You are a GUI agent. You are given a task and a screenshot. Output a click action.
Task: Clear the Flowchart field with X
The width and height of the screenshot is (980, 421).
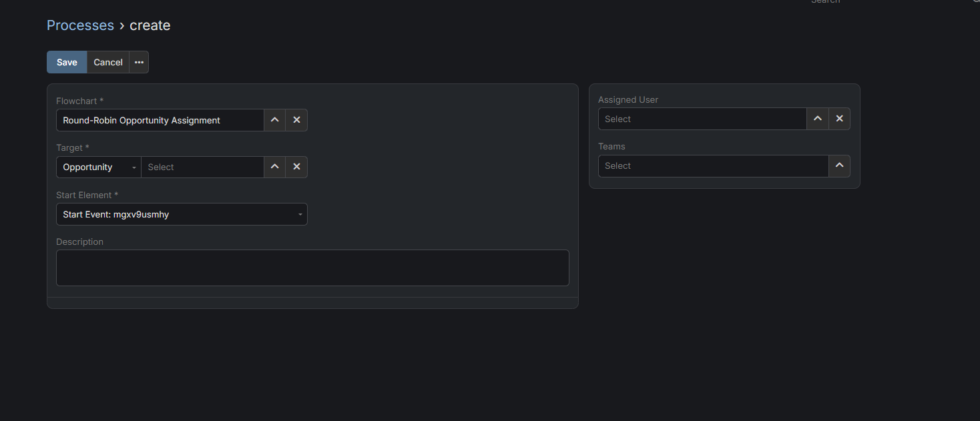296,120
